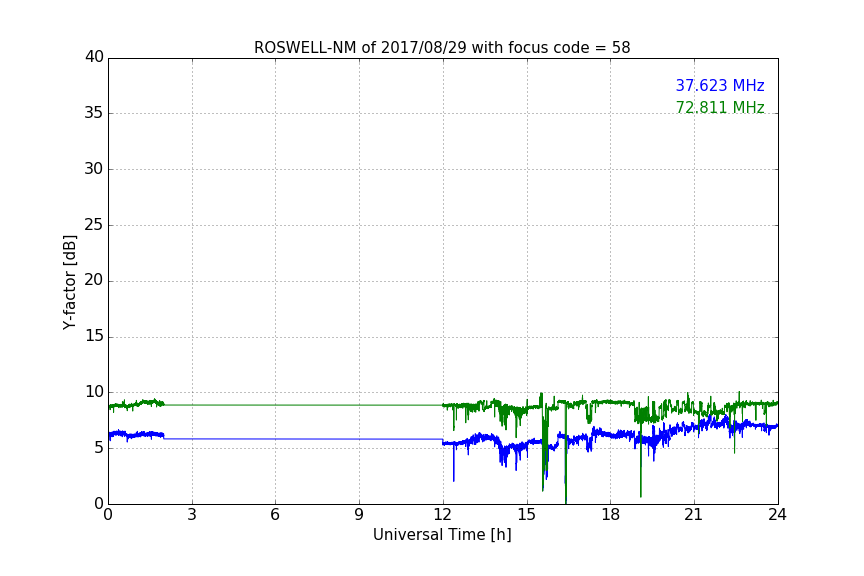Click the y-axis tick label '10'
The image size is (864, 576).
click(94, 392)
